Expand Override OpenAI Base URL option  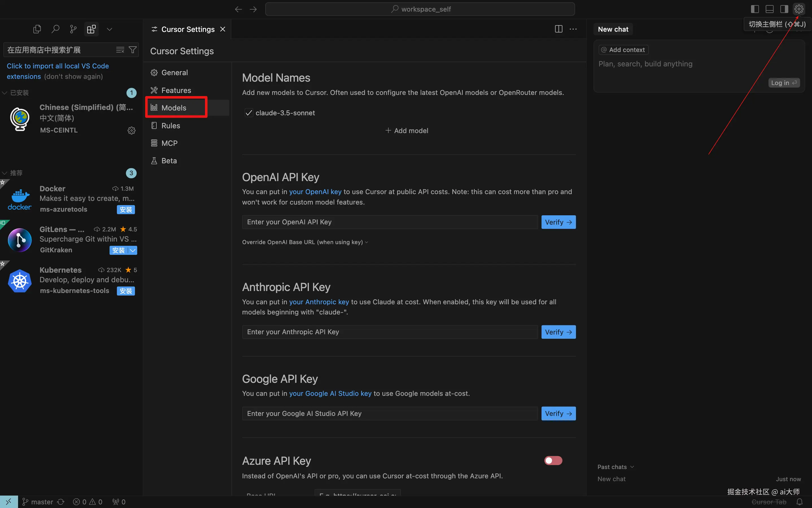coord(305,242)
